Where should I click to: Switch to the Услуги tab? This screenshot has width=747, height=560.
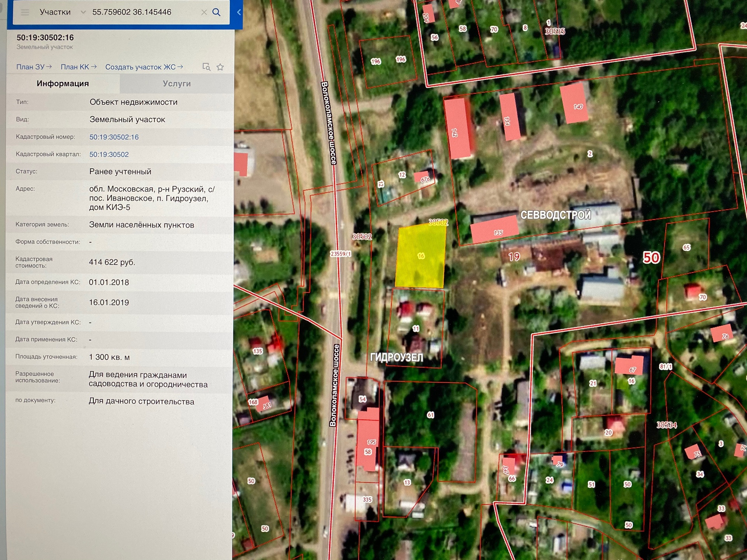[177, 84]
